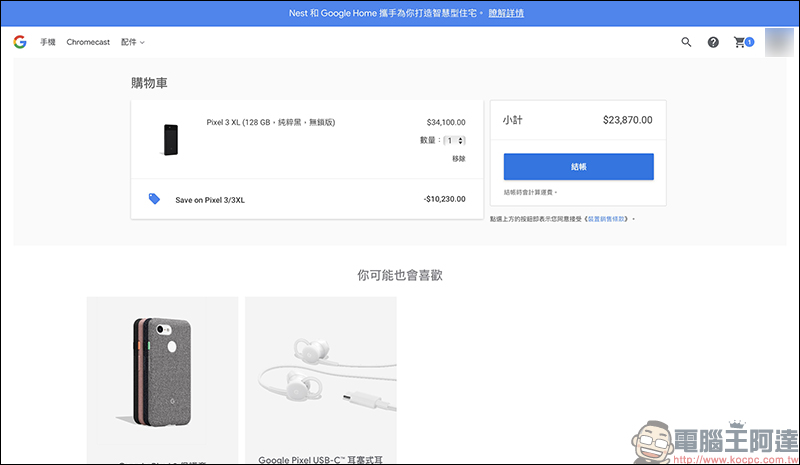The image size is (800, 465).
Task: Change quantity using the 數量 selector
Action: click(x=454, y=140)
